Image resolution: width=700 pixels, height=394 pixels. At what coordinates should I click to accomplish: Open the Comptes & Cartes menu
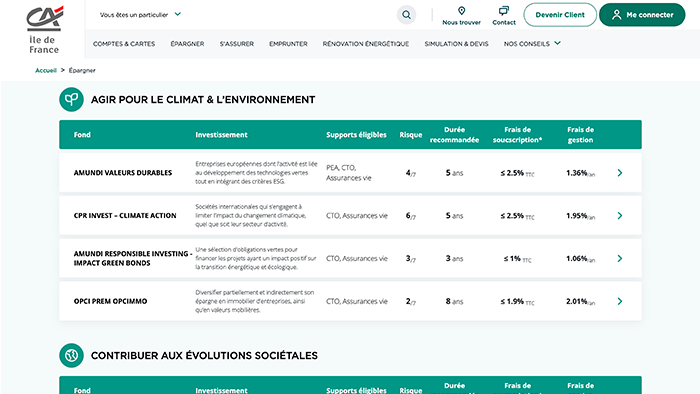tap(124, 44)
